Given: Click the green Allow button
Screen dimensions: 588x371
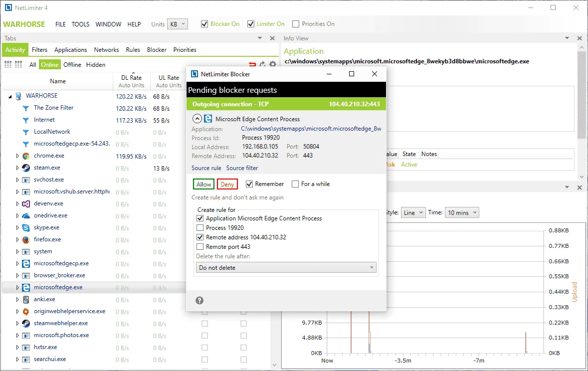Looking at the screenshot, I should pyautogui.click(x=203, y=184).
